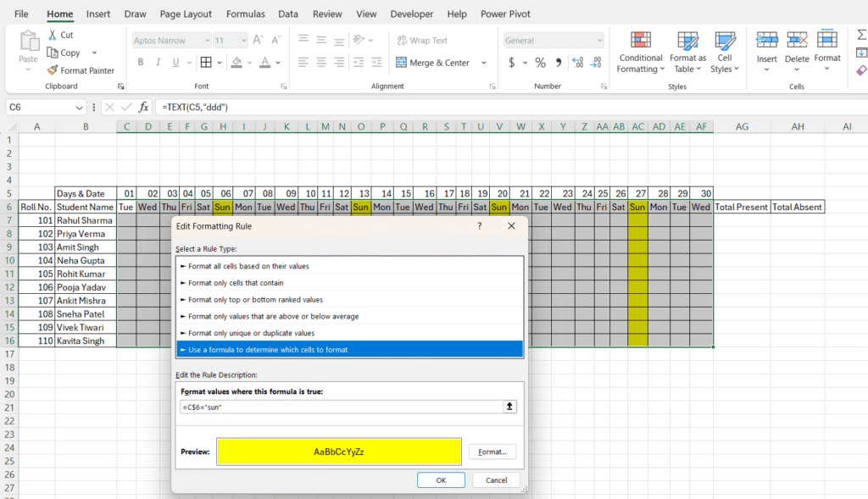Click Decrease Decimal icon
This screenshot has width=868, height=499.
[x=596, y=63]
